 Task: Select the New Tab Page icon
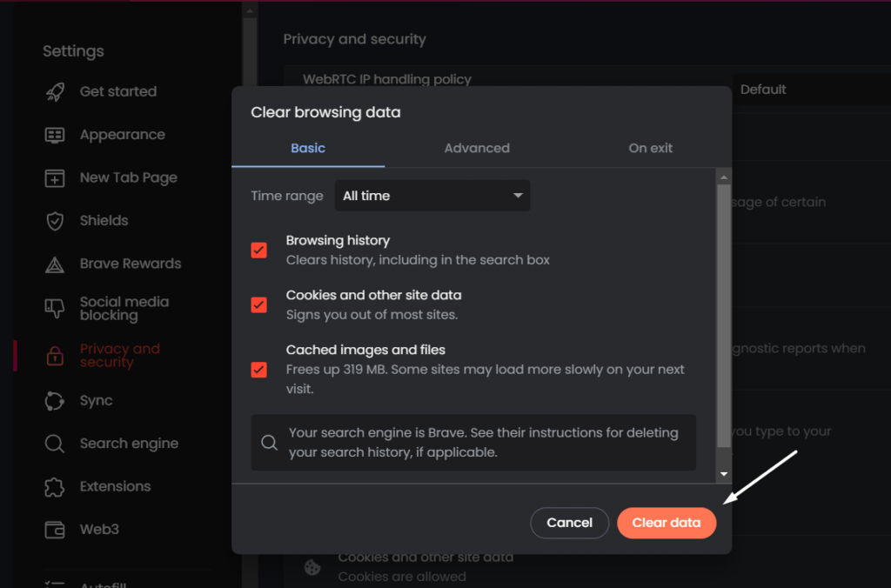[x=55, y=178]
